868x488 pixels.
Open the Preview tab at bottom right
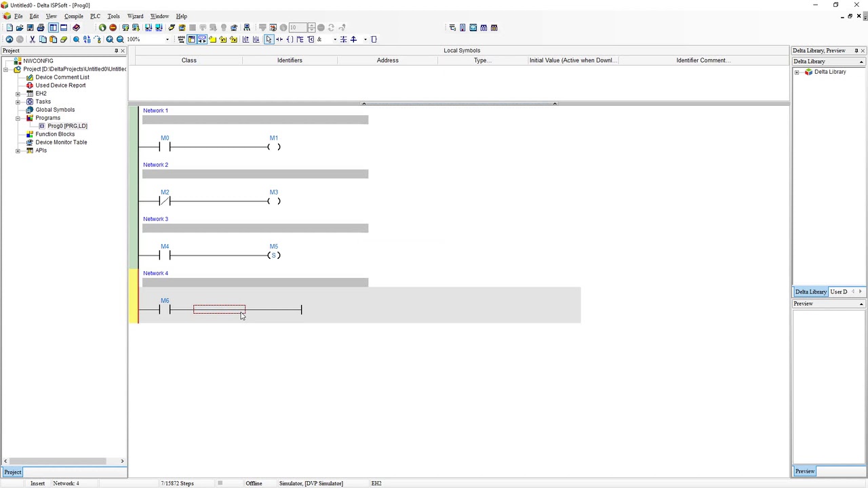click(805, 471)
